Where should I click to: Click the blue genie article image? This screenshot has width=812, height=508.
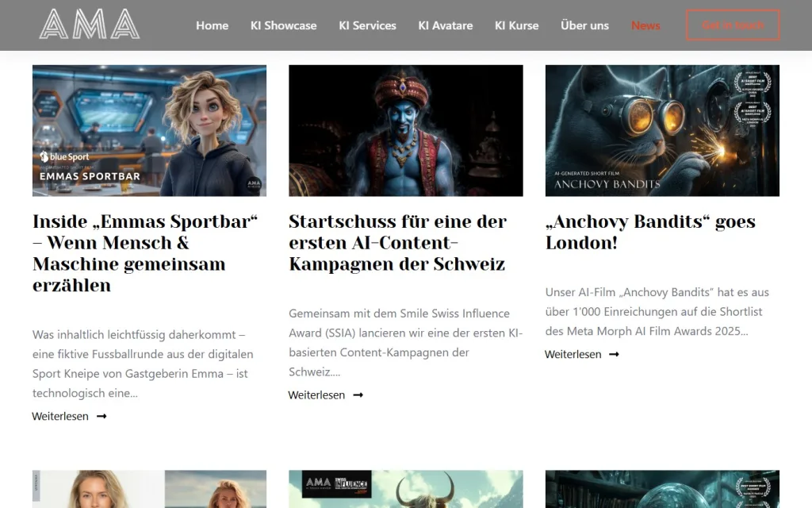[405, 130]
